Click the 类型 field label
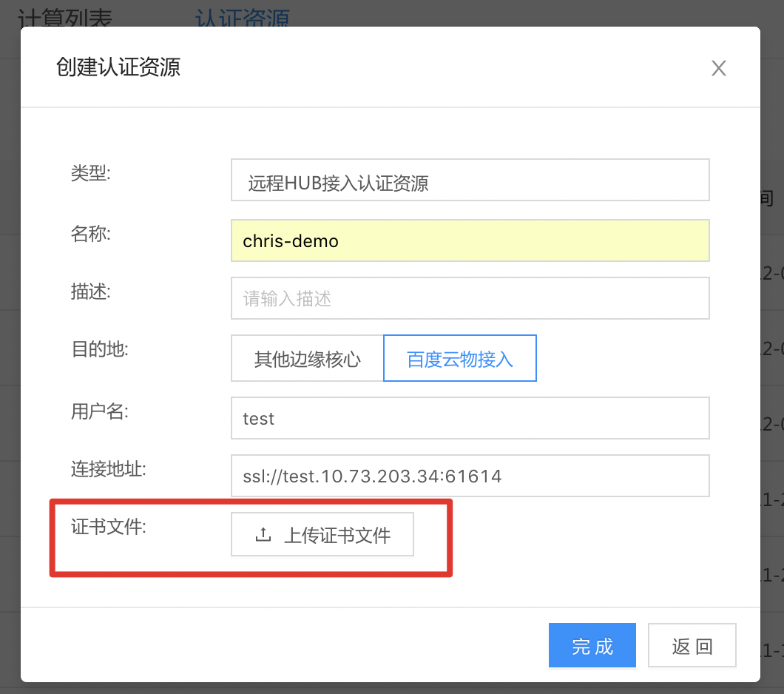Viewport: 784px width, 694px height. point(90,174)
